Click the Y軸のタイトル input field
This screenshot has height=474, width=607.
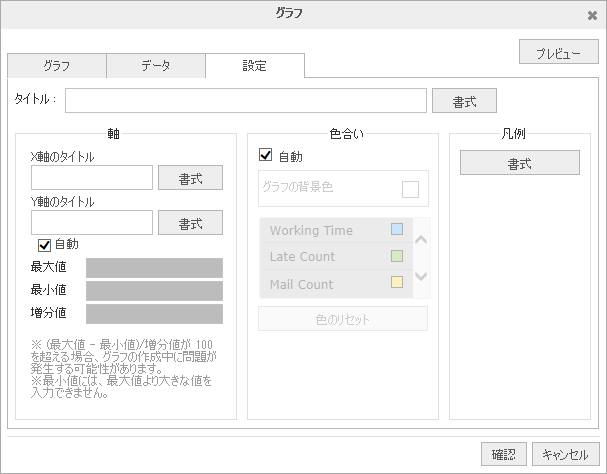[x=92, y=222]
